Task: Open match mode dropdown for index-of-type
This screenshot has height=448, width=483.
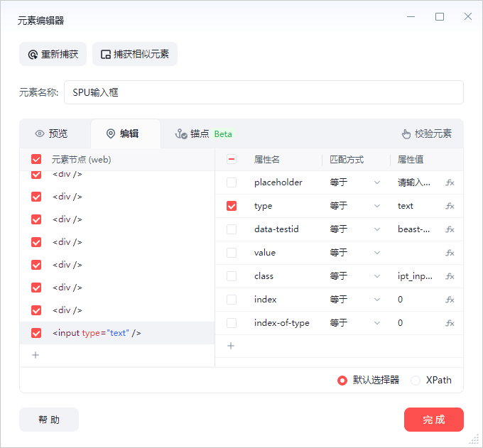Action: 355,323
